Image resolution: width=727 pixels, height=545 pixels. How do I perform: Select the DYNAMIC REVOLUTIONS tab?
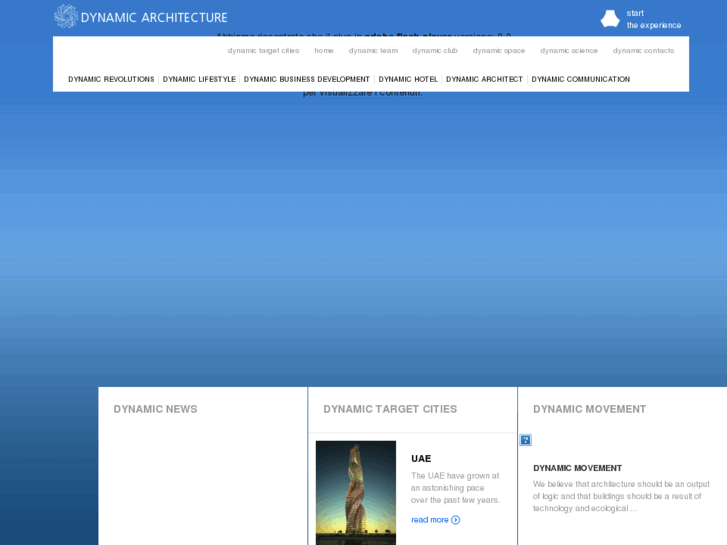[111, 79]
